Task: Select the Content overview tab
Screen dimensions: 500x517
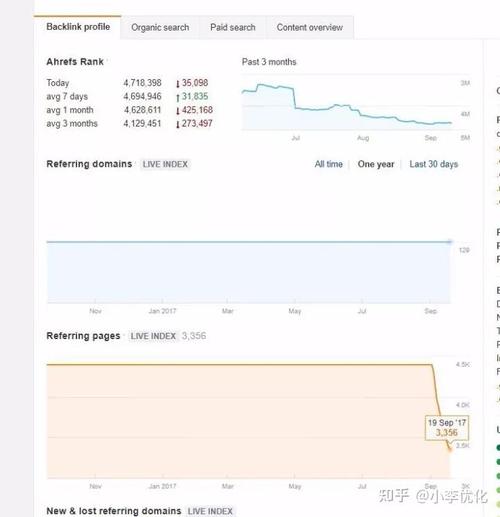Action: 310,27
